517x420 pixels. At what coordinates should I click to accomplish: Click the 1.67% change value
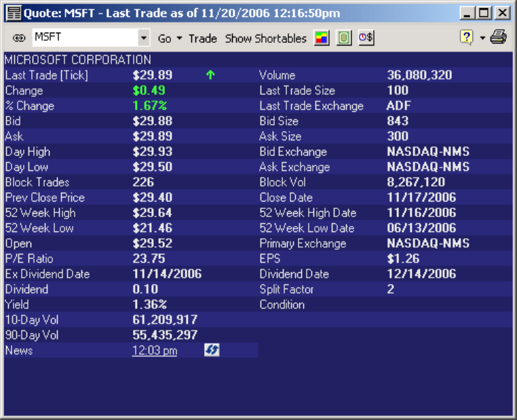click(150, 106)
